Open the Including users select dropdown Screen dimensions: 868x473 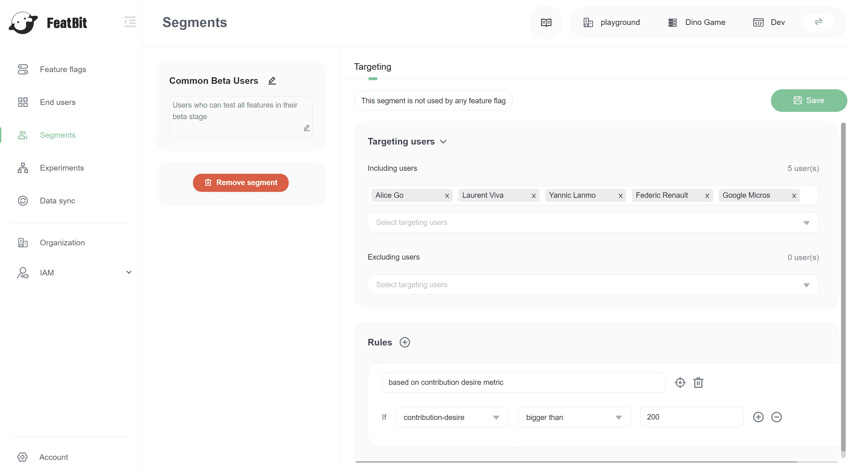coord(593,222)
